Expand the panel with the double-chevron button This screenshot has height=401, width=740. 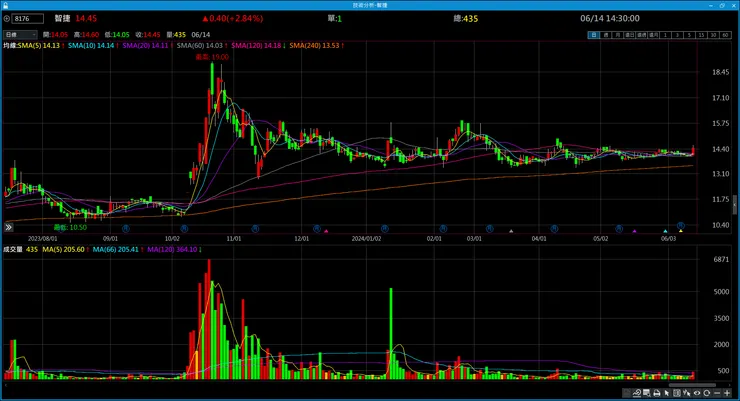(x=8, y=227)
